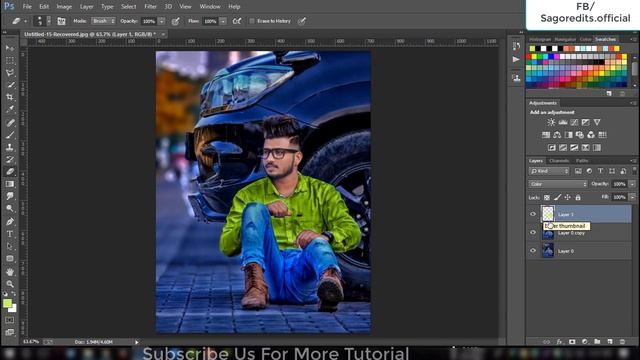640x360 pixels.
Task: Switch to the Channels tab
Action: (559, 161)
